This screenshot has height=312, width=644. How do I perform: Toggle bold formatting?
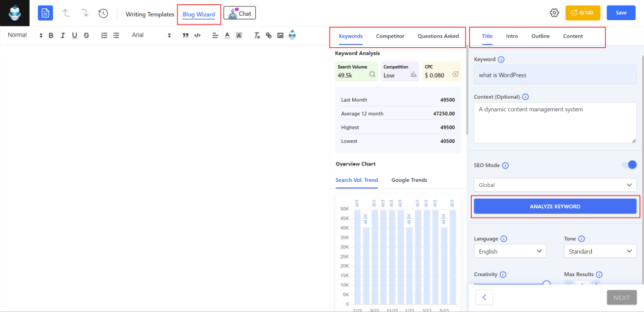(x=51, y=36)
